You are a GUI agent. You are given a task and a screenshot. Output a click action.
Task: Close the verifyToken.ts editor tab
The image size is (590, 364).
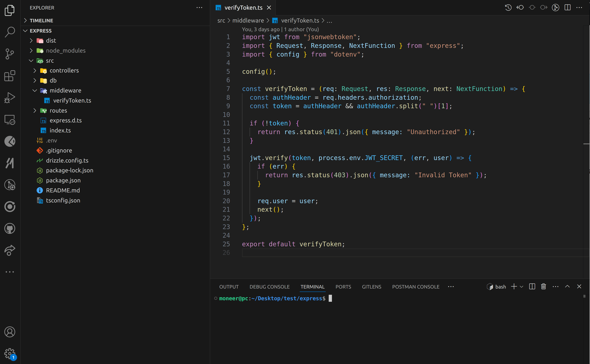point(269,8)
